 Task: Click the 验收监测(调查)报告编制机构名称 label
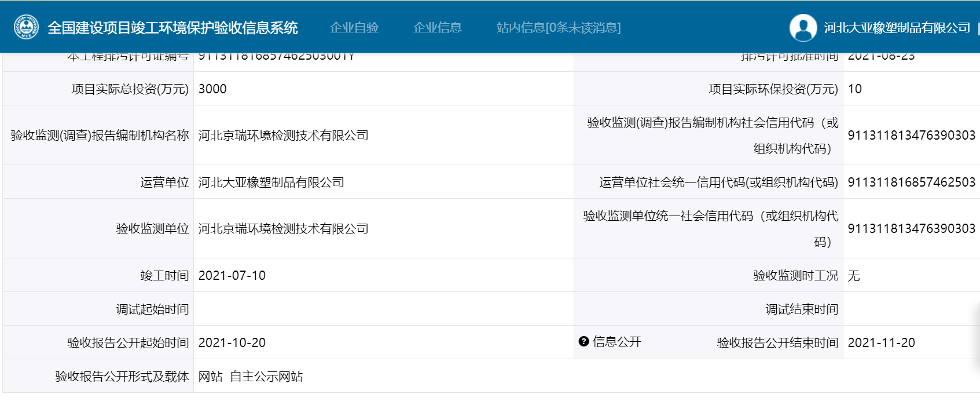[x=100, y=135]
